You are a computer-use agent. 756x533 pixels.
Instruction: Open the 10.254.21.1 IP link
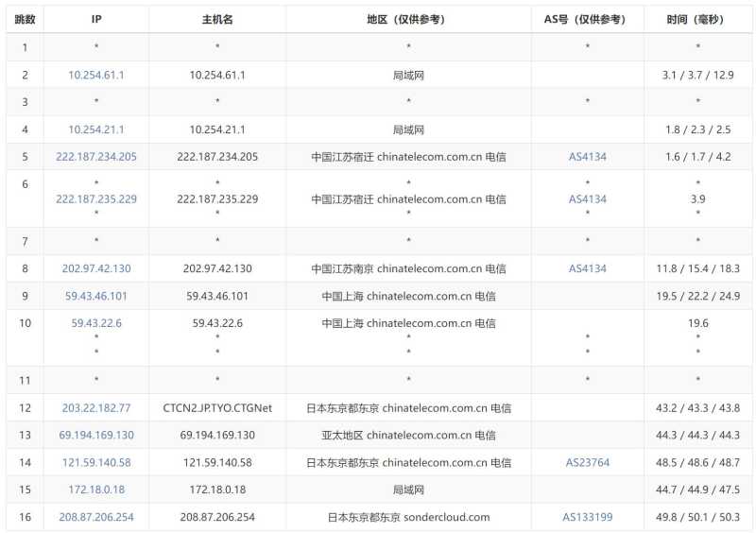click(96, 129)
